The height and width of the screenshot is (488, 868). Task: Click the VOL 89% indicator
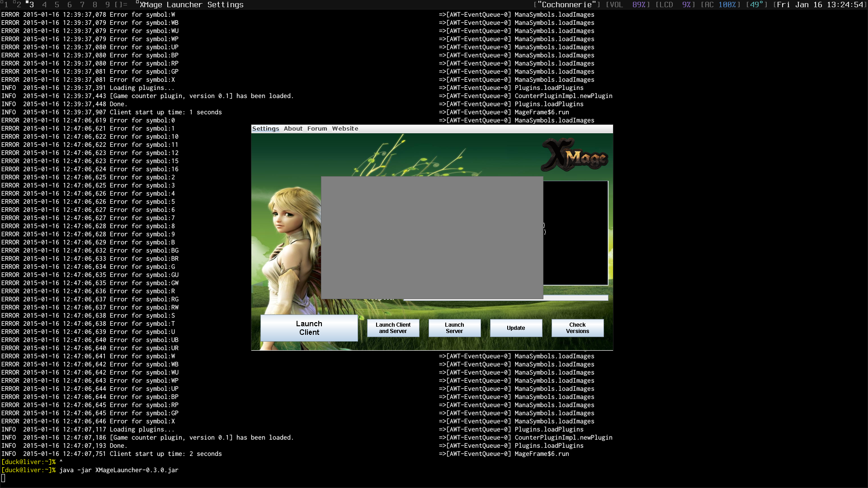tap(627, 5)
